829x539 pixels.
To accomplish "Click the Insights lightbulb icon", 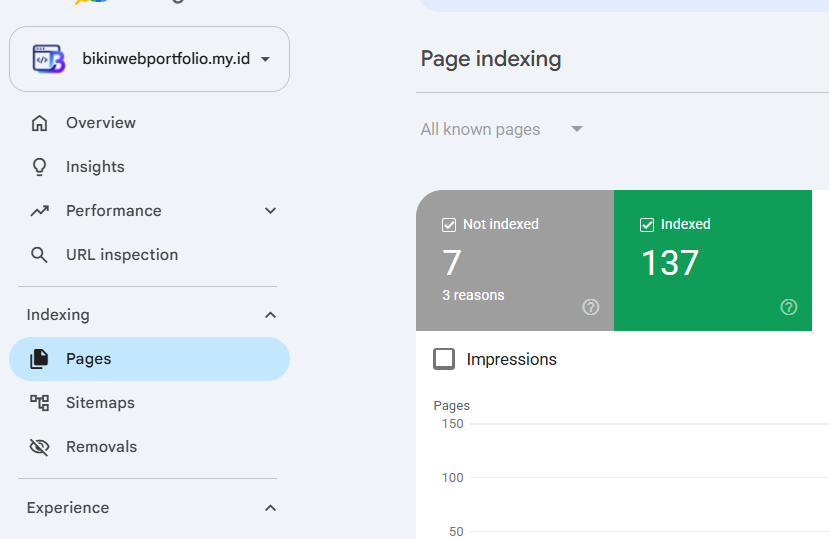I will click(39, 167).
